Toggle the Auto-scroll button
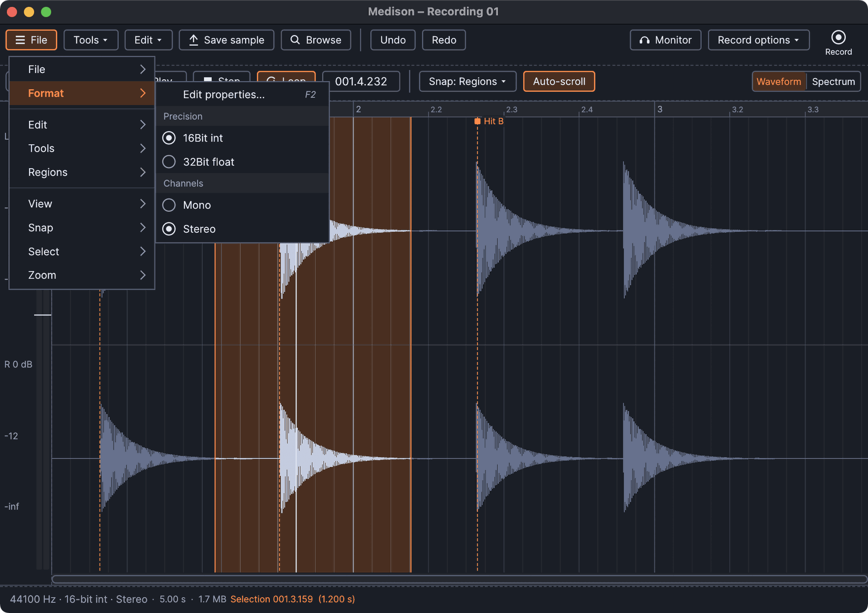The width and height of the screenshot is (868, 613). coord(559,81)
